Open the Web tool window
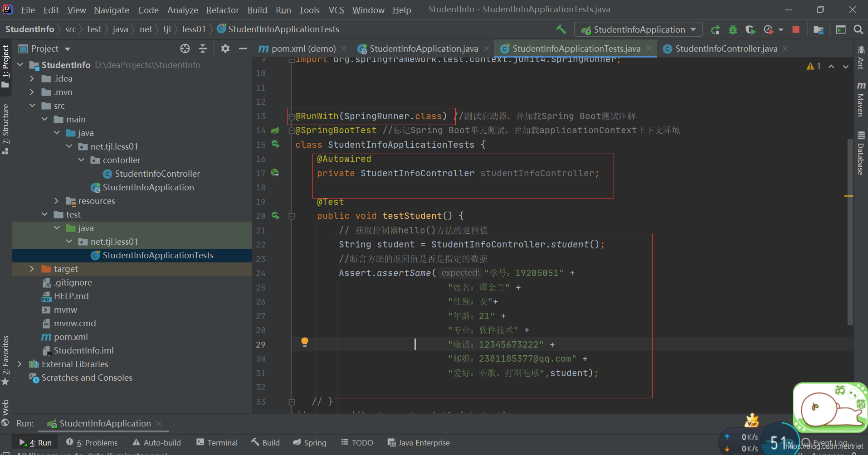The height and width of the screenshot is (455, 868). [x=5, y=412]
